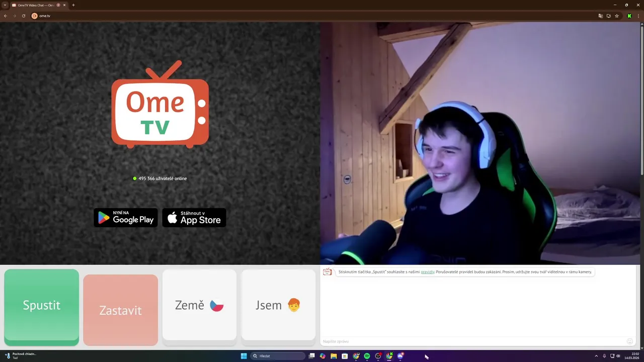Close the OmeTV Video Chat tab
Screen dimensions: 644x362
click(x=64, y=5)
